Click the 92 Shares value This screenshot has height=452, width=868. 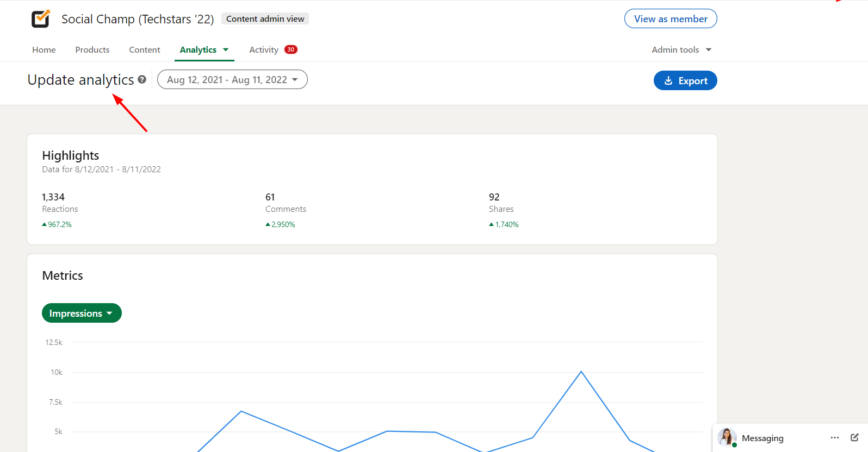click(x=494, y=197)
